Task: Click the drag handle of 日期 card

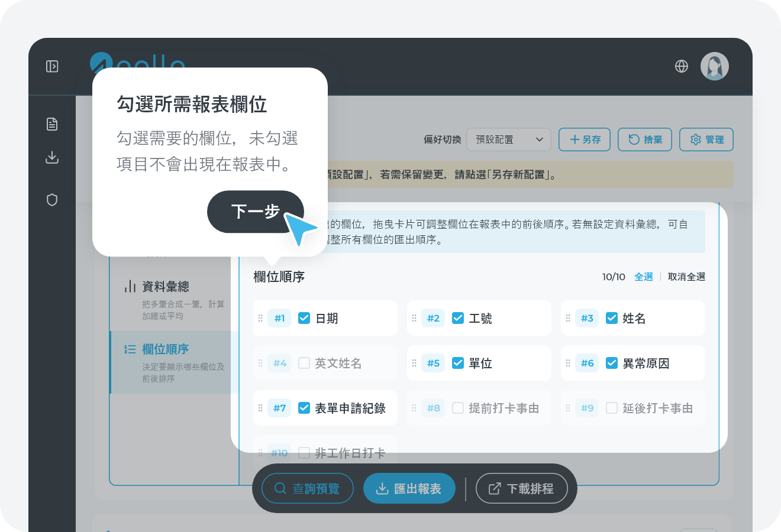Action: [260, 318]
